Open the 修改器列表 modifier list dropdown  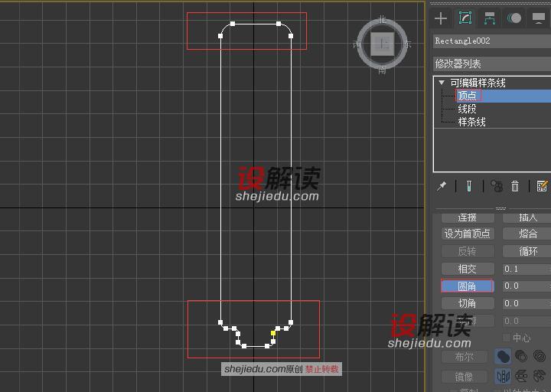tap(492, 64)
